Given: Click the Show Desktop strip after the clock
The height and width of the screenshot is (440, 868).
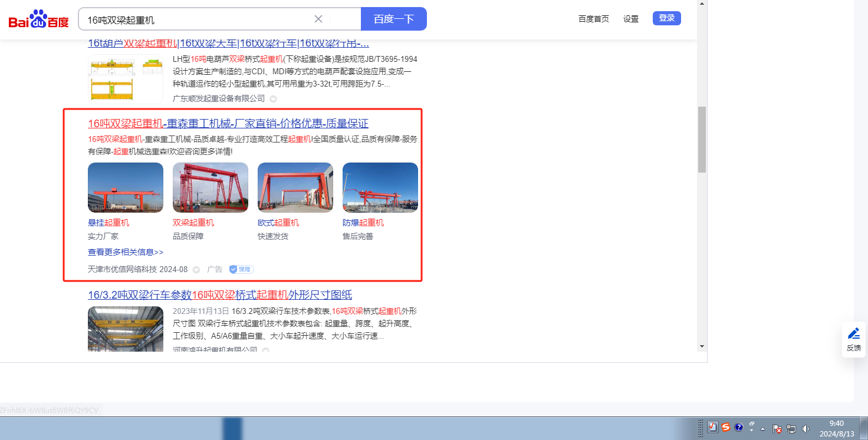Looking at the screenshot, I should pyautogui.click(x=864, y=428).
